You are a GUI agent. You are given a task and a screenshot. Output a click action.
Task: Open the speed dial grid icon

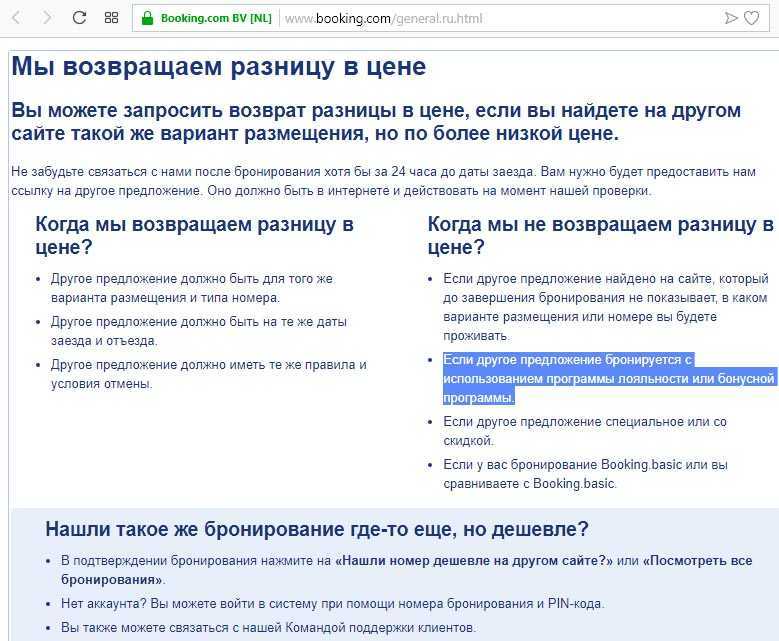point(111,18)
